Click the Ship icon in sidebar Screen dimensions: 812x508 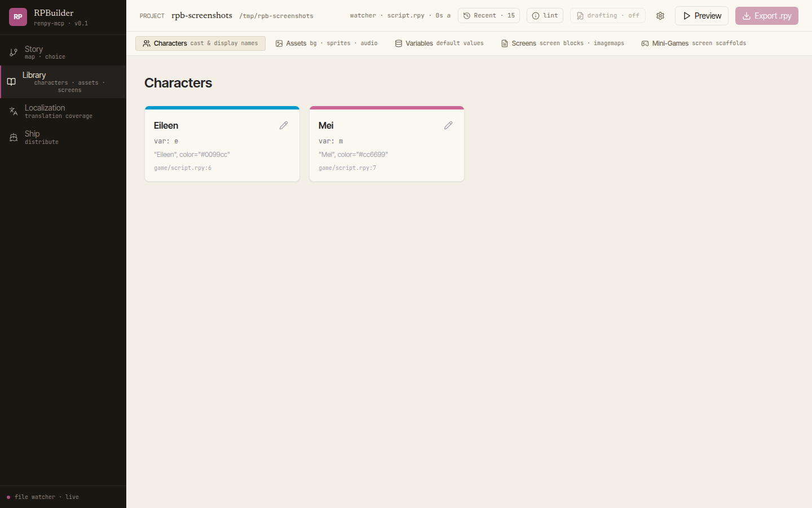point(14,137)
